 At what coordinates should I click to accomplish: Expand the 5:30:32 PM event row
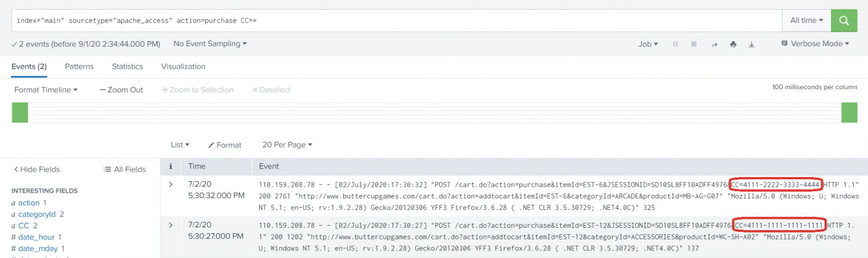tap(171, 185)
